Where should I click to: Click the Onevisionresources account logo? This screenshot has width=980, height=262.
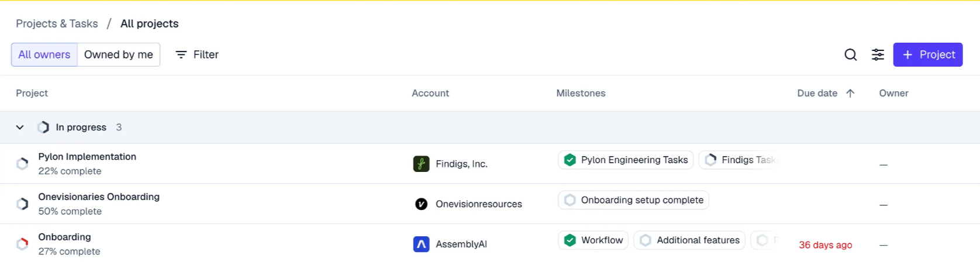coord(421,204)
